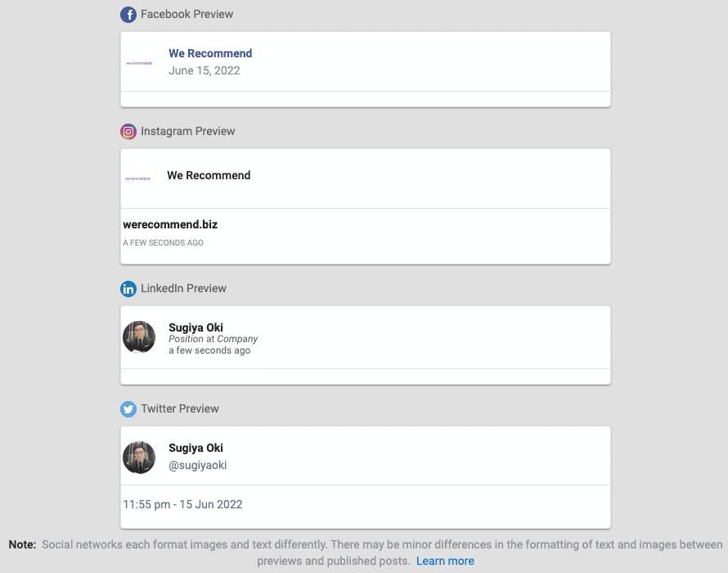Click Sugiya Oki name in LinkedIn preview

(196, 327)
